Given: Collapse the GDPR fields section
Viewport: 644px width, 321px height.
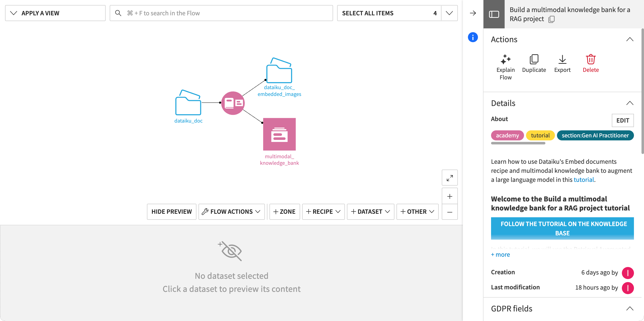Looking at the screenshot, I should coord(630,309).
